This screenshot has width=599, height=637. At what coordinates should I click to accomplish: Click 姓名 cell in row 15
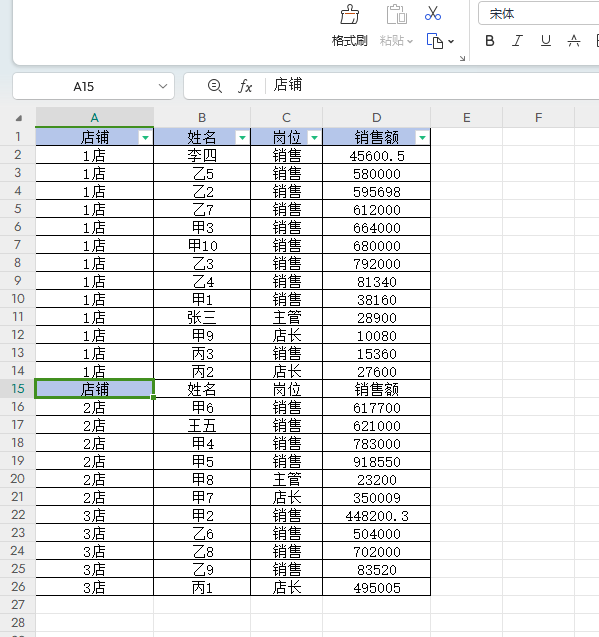(202, 389)
